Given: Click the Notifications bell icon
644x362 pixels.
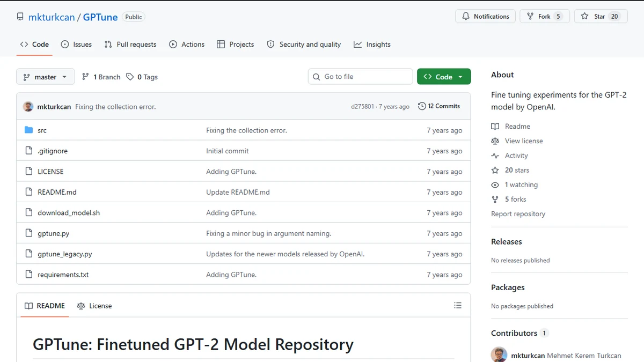Looking at the screenshot, I should coord(466,17).
